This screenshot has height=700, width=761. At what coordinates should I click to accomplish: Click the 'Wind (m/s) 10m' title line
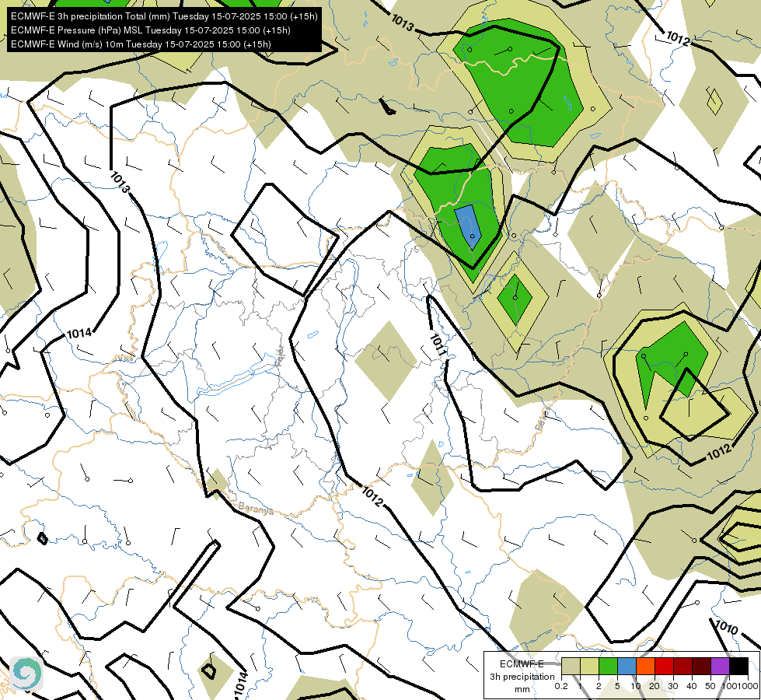click(141, 44)
